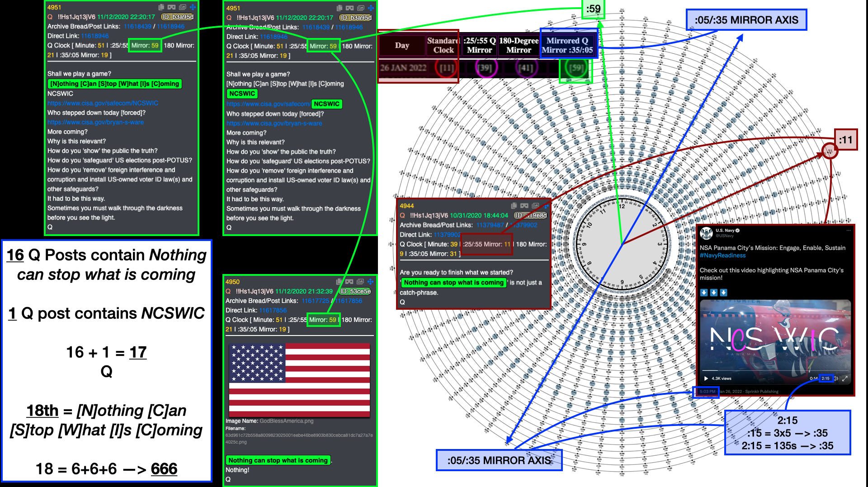The width and height of the screenshot is (868, 487).
Task: Click the image gallery icon on the middle 4951 post
Action: [361, 8]
